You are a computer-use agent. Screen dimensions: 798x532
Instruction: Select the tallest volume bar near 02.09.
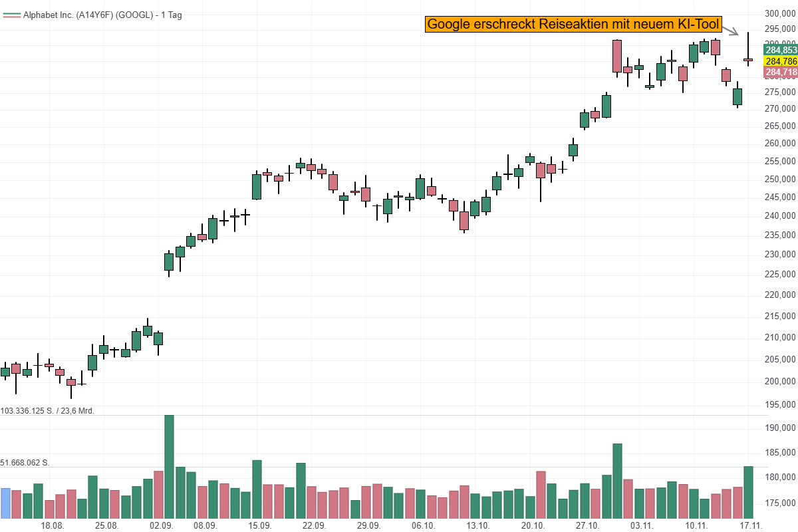tap(169, 466)
